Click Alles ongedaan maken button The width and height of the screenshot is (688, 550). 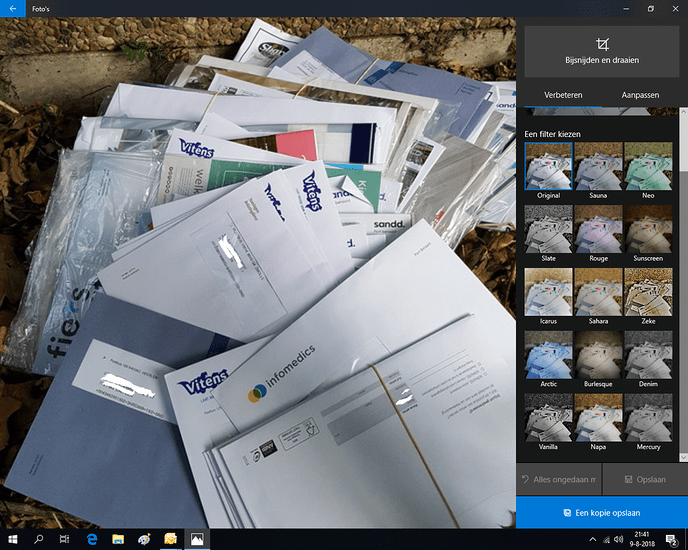[x=559, y=479]
